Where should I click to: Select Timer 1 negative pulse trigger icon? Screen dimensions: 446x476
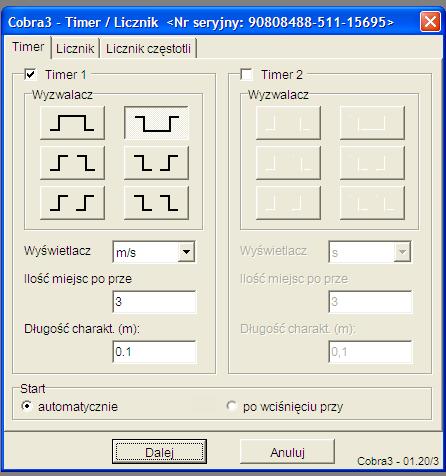pyautogui.click(x=156, y=123)
